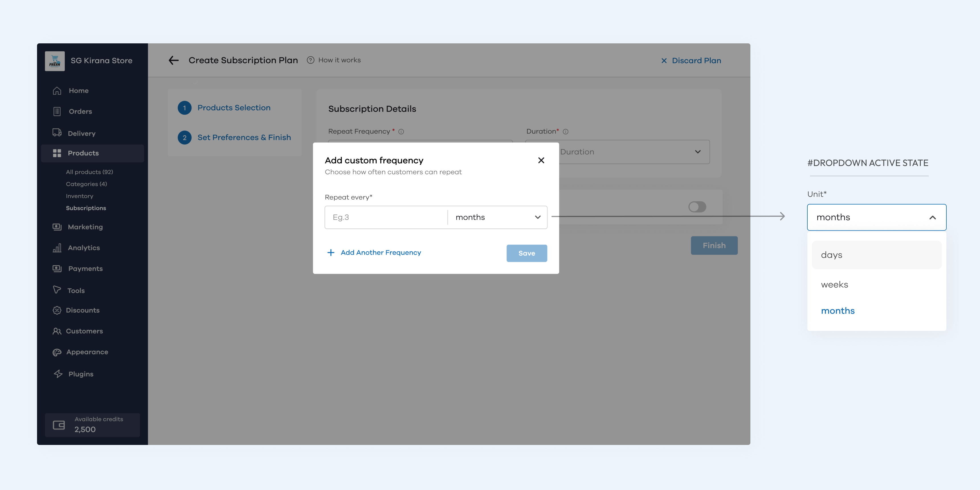Click the Discounts badge icon
Viewport: 980px width, 490px height.
(57, 310)
